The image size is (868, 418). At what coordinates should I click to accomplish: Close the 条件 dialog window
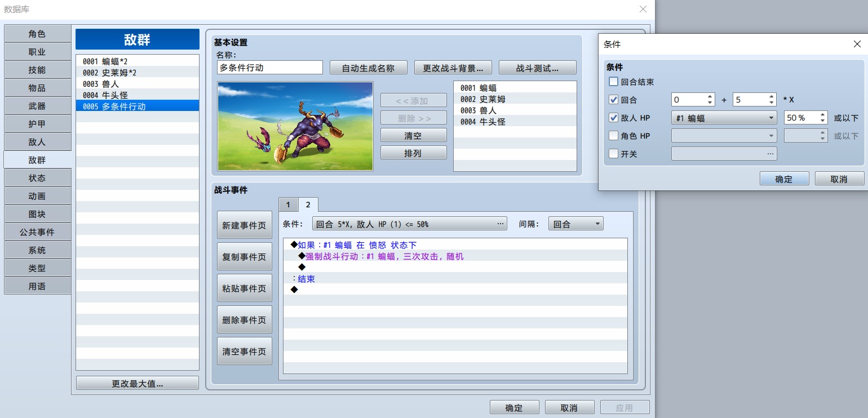point(857,44)
